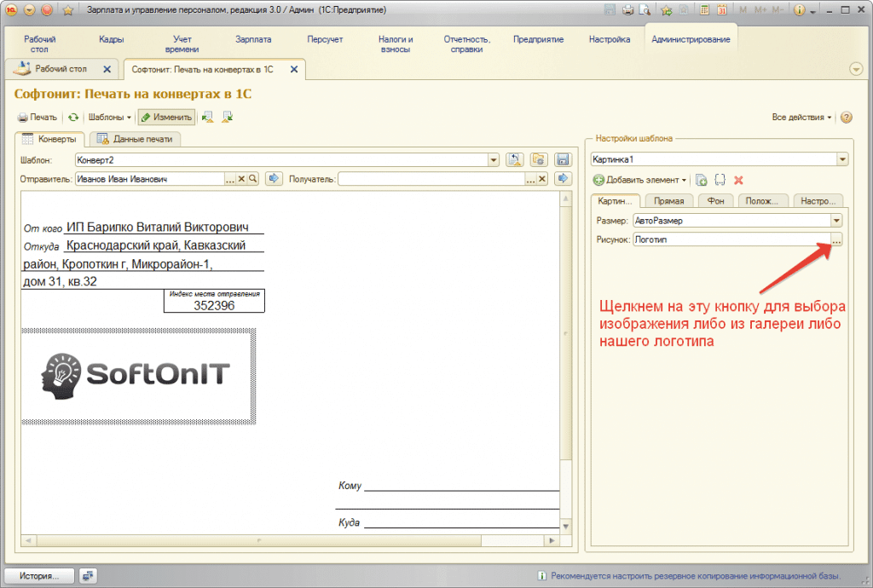Image resolution: width=873 pixels, height=588 pixels.
Task: Clear the Отправитель field with its X icon
Action: tap(241, 179)
